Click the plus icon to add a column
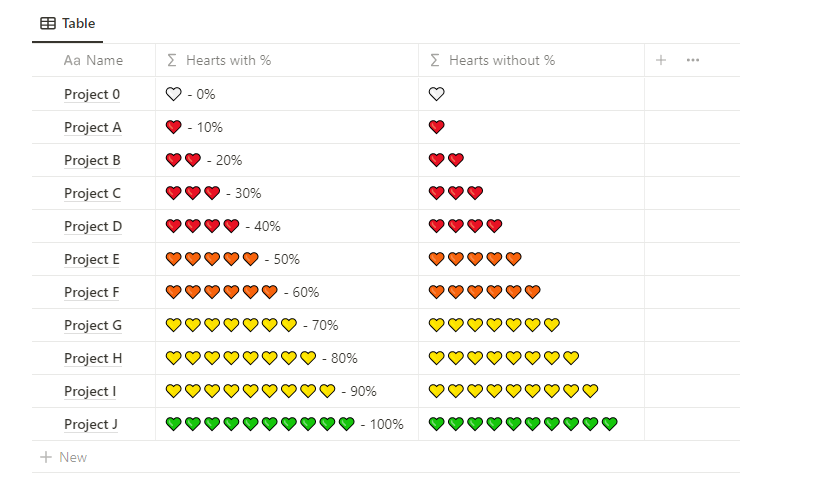Screen dimensions: 824x482 [x=661, y=60]
